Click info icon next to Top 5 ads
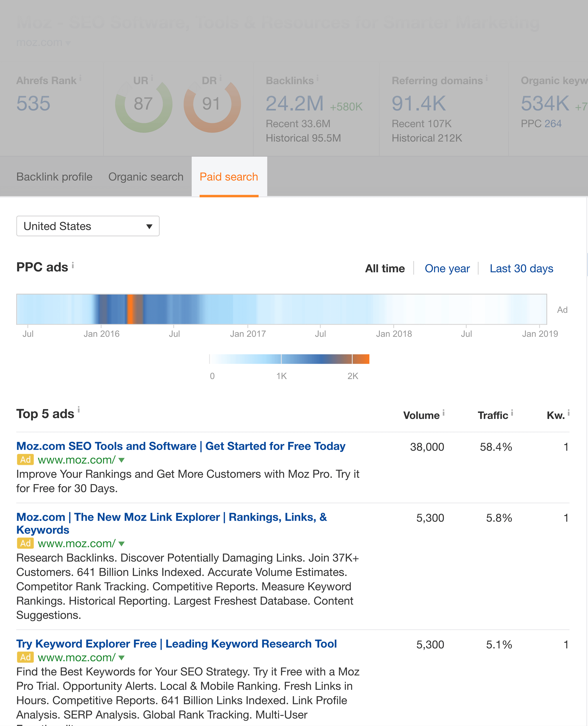The width and height of the screenshot is (588, 726). [x=79, y=409]
